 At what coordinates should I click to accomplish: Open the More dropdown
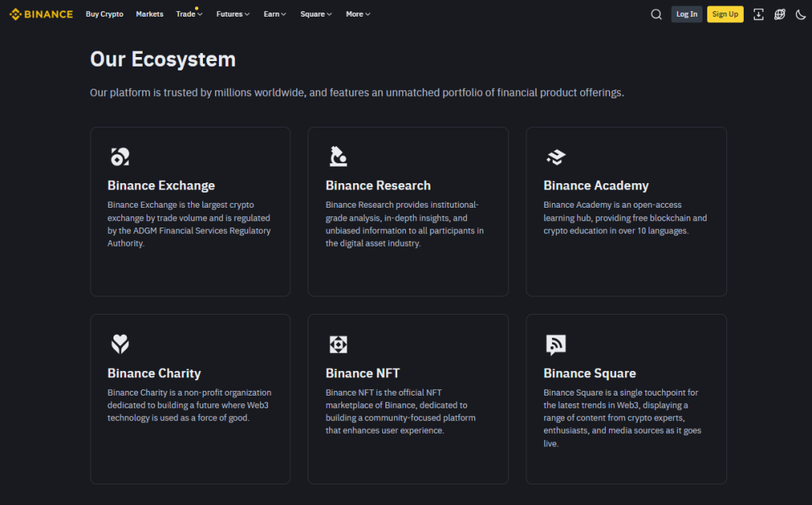[x=358, y=13]
